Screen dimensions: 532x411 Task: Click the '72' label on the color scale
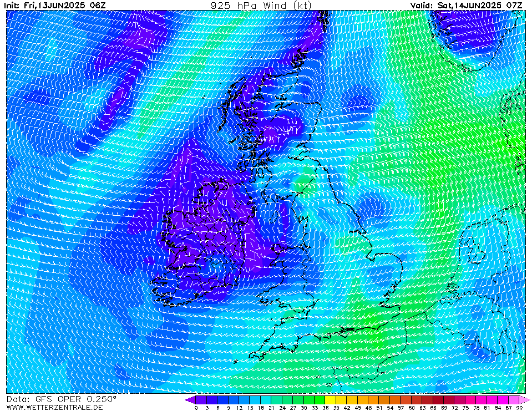pyautogui.click(x=455, y=408)
